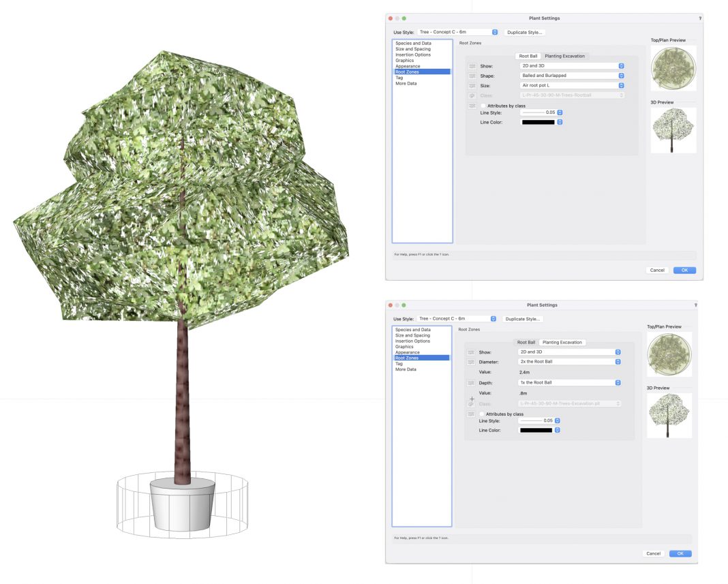Click the icon beside the Rootball Class field
Viewport: 728px width, 584px height.
pyautogui.click(x=472, y=95)
